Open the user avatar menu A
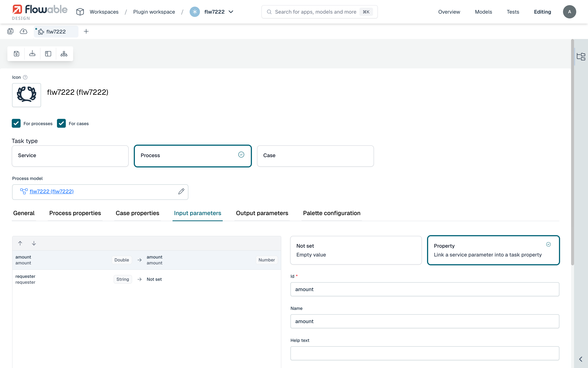This screenshot has width=588, height=368. point(569,12)
